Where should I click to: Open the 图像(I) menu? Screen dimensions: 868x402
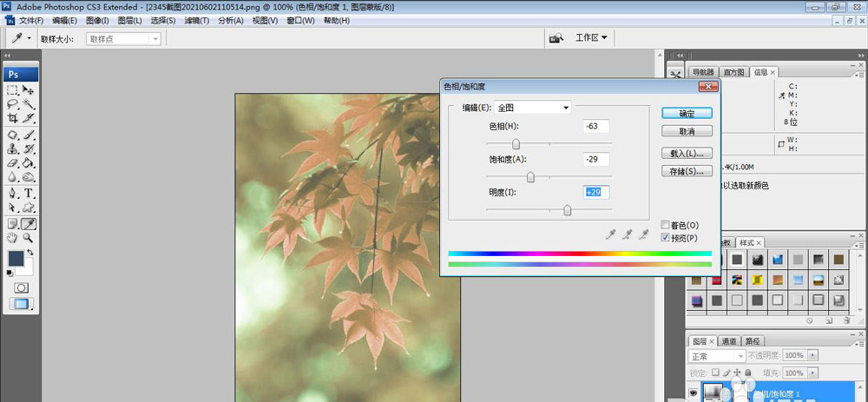coord(97,21)
